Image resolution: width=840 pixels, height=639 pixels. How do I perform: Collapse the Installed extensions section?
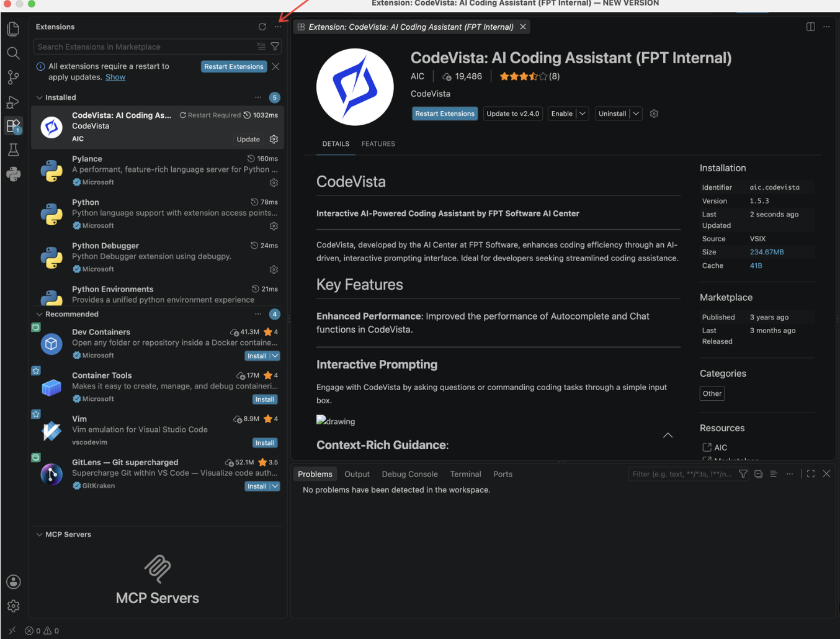pyautogui.click(x=40, y=97)
